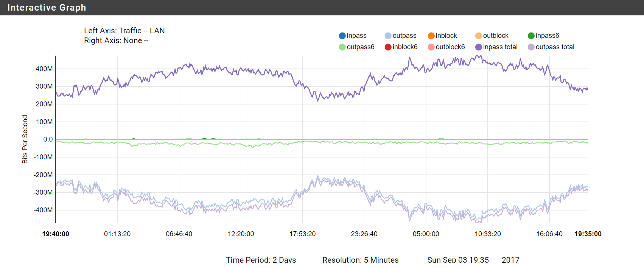Click the 400M y-axis label

point(44,69)
